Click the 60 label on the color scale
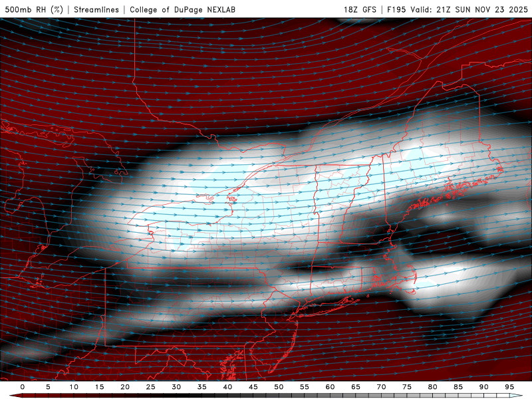 (330, 387)
